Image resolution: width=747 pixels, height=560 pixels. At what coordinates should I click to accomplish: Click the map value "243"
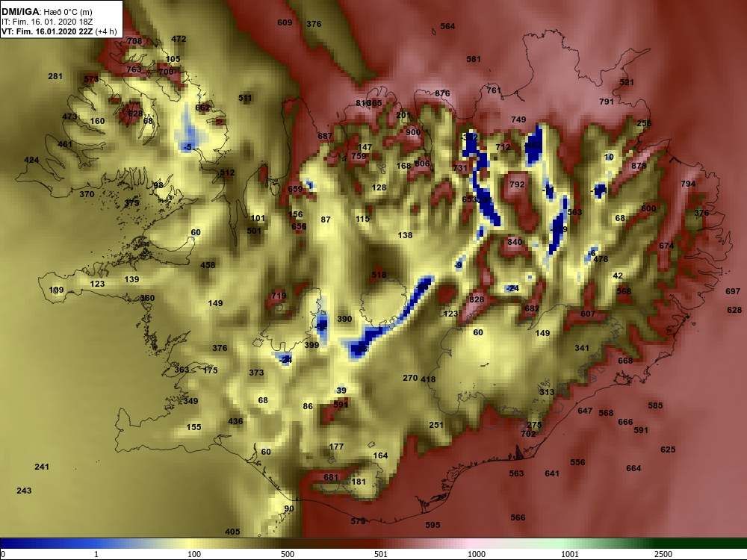(24, 490)
